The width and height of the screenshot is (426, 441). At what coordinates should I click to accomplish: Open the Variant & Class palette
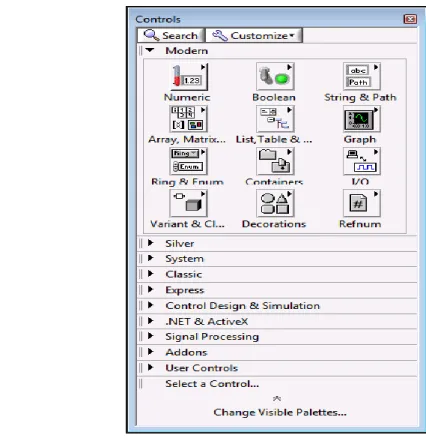189,203
